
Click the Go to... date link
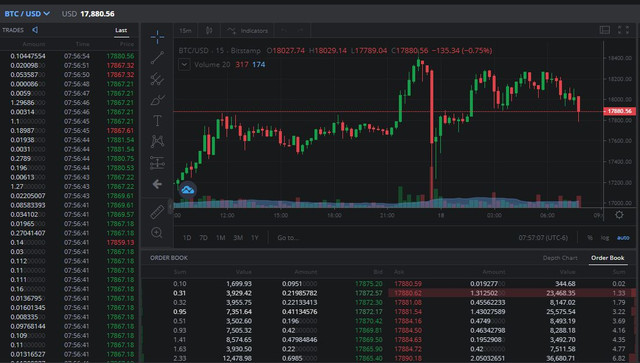pos(288,238)
